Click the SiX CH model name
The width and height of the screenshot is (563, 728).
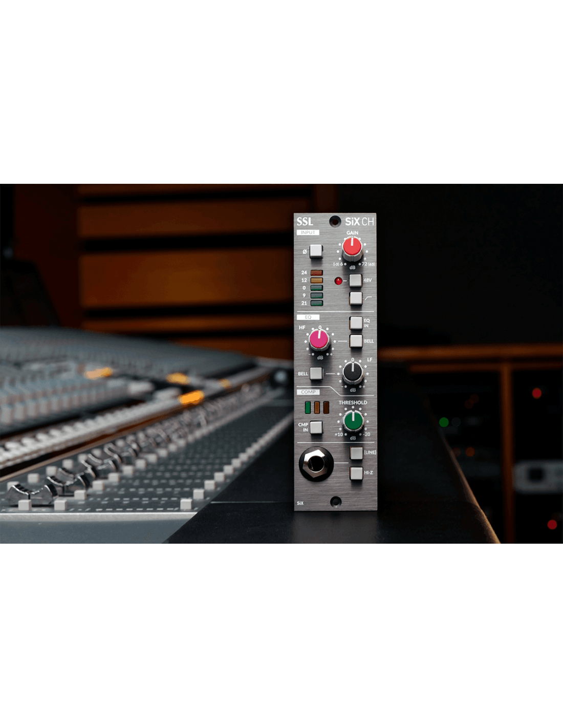[359, 222]
